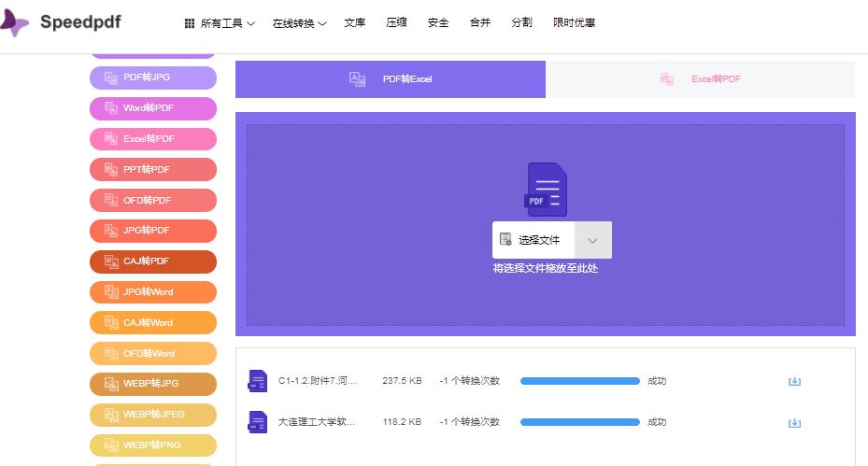Click -1 个转换次数 in the 237.5 KB row
868x466 pixels.
[x=469, y=381]
